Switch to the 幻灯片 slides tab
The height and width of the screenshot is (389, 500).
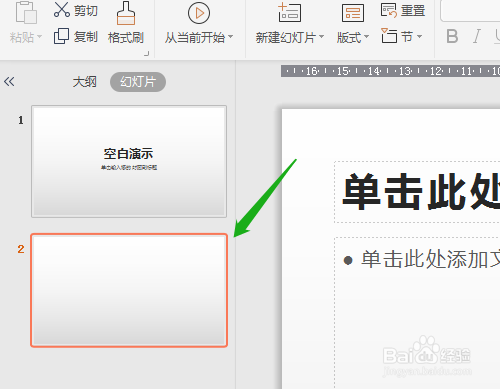coord(138,82)
